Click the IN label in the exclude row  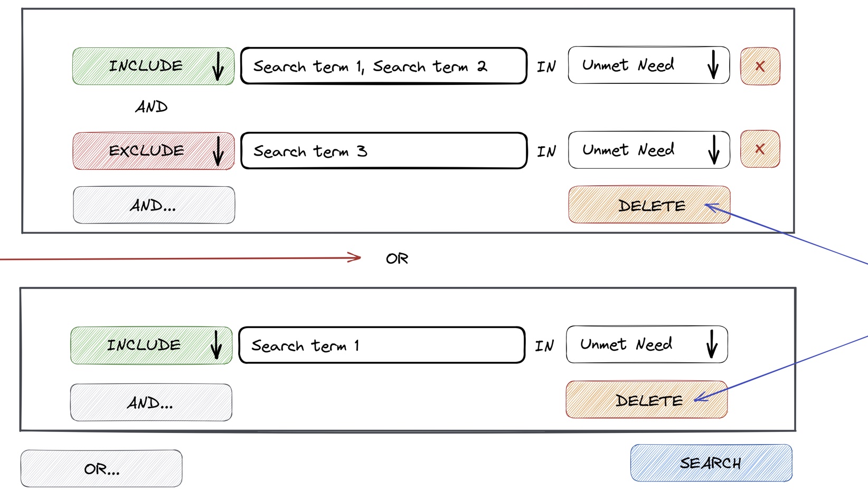[x=546, y=152]
